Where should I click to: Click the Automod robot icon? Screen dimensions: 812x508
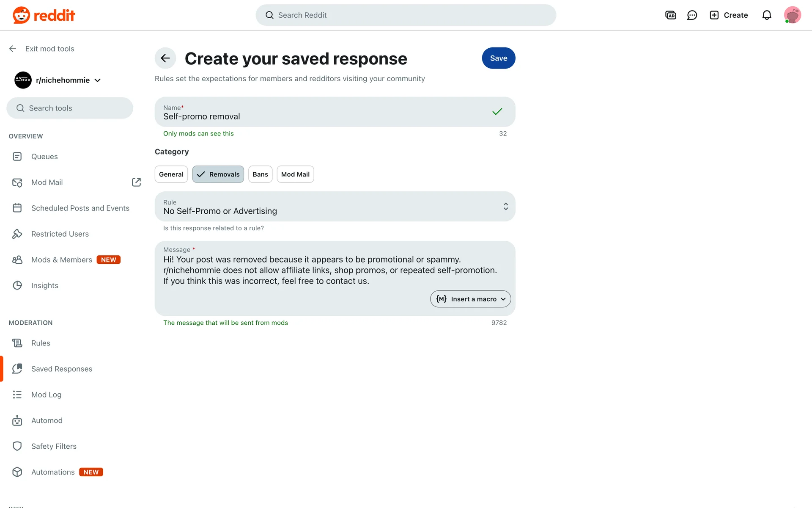tap(17, 420)
